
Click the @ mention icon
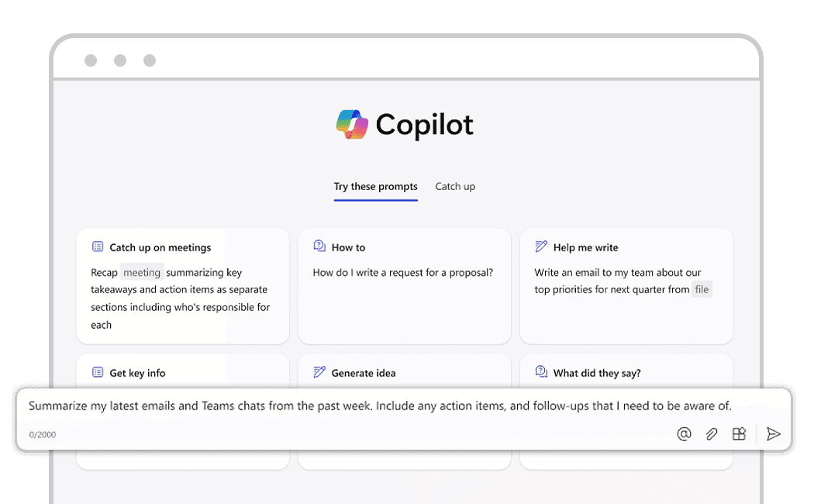[684, 434]
